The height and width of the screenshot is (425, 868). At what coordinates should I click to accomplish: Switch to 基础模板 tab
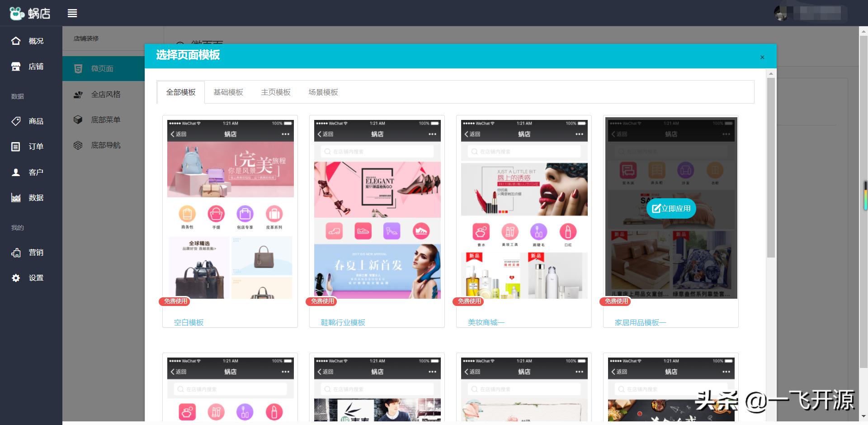[228, 92]
